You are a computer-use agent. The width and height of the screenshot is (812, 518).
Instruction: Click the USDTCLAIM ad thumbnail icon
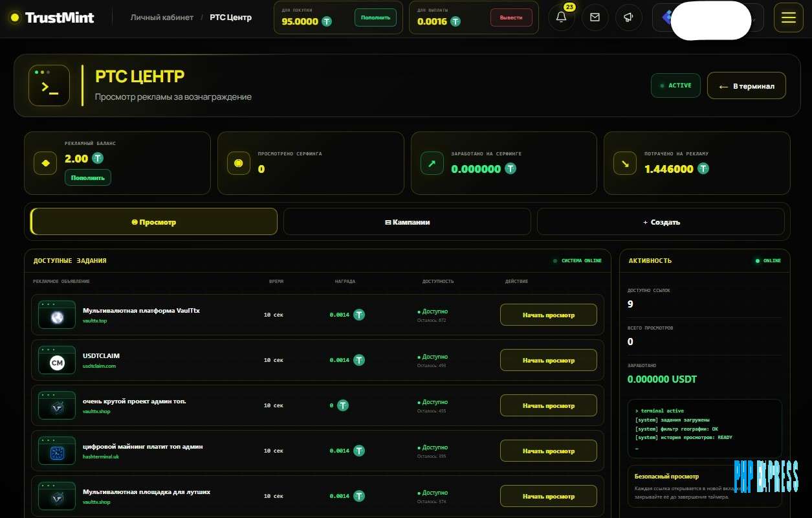click(57, 360)
